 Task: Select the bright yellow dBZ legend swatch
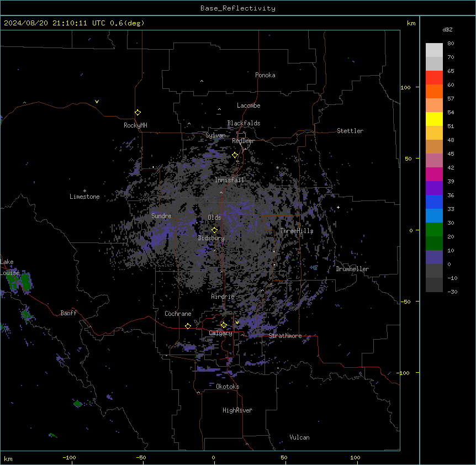(x=434, y=119)
